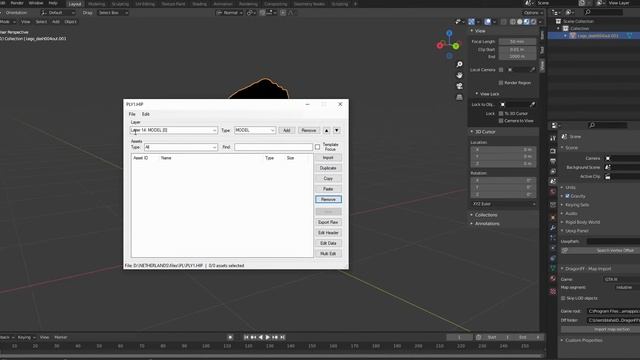Open Tool properties tab icon in properties editor
This screenshot has width=640, height=360.
[553, 139]
